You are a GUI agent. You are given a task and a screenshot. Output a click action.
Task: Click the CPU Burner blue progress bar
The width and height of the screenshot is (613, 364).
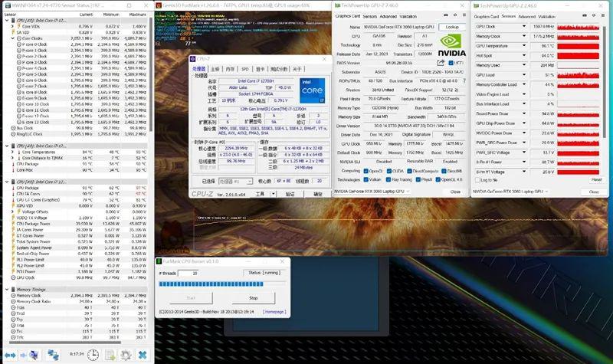tap(211, 284)
